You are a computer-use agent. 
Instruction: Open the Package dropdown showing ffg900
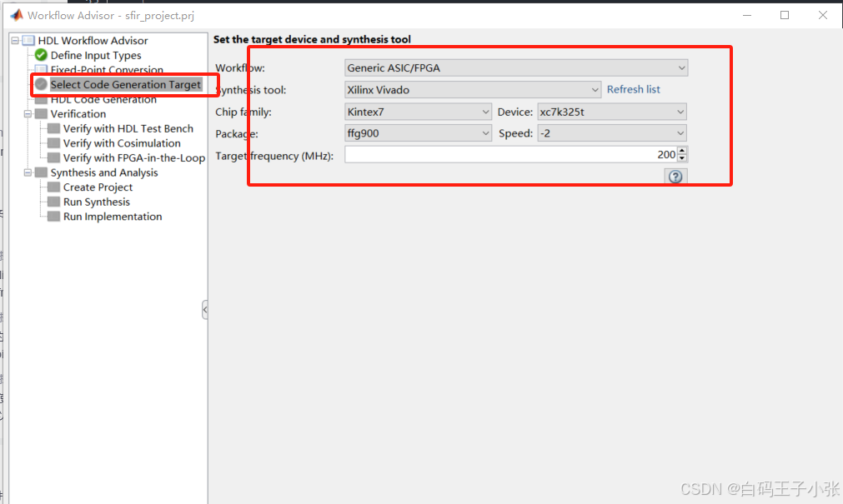click(x=418, y=133)
